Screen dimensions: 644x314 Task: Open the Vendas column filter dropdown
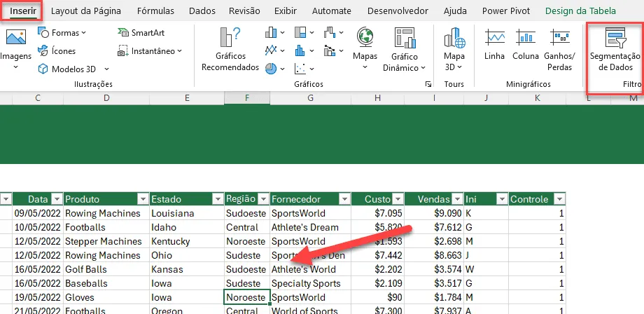[x=457, y=199]
